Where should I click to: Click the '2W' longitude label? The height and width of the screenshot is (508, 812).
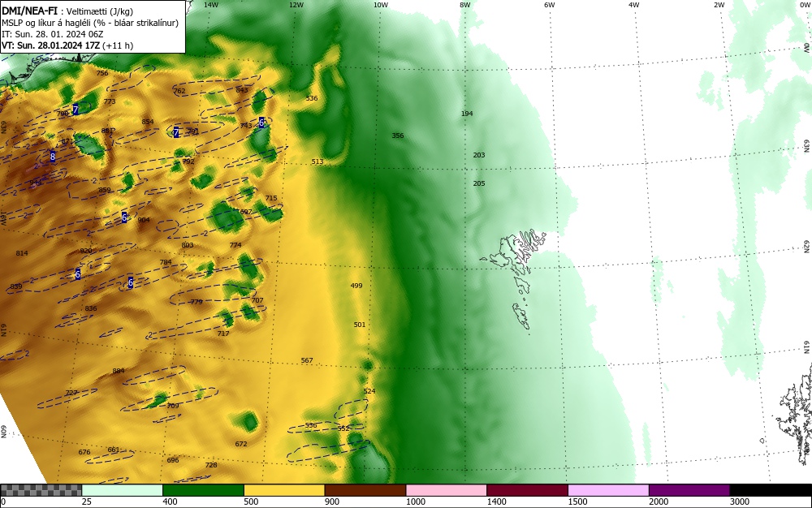719,5
